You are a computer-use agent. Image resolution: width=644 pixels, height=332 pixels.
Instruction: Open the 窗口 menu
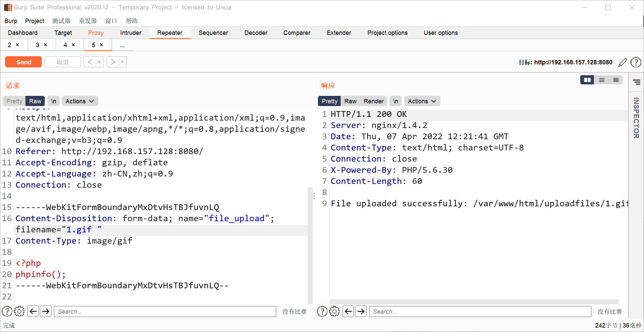point(111,21)
